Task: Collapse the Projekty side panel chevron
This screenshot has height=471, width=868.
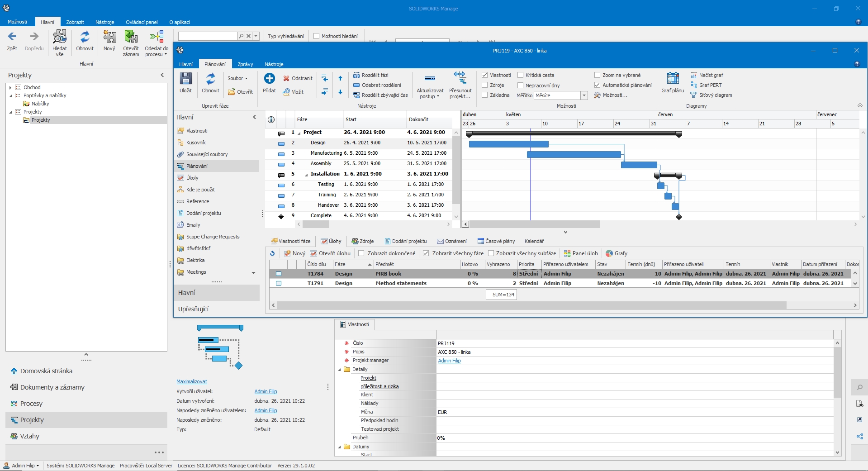Action: click(x=162, y=75)
